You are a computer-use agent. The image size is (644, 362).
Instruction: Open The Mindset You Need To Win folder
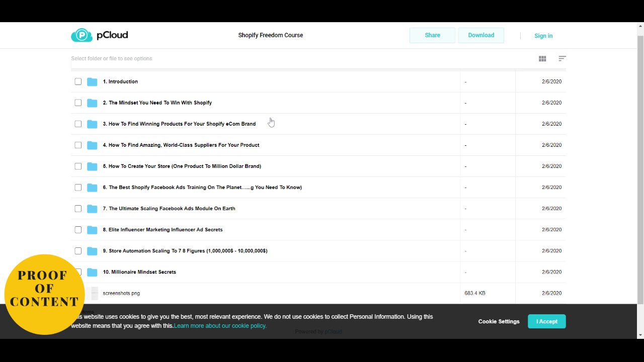(x=157, y=103)
